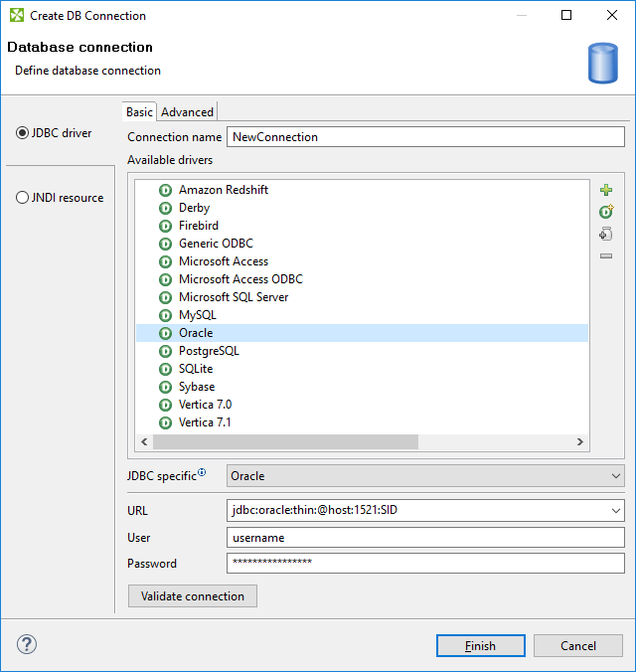Screen dimensions: 636x672
Task: Click the help question mark icon
Action: (27, 644)
